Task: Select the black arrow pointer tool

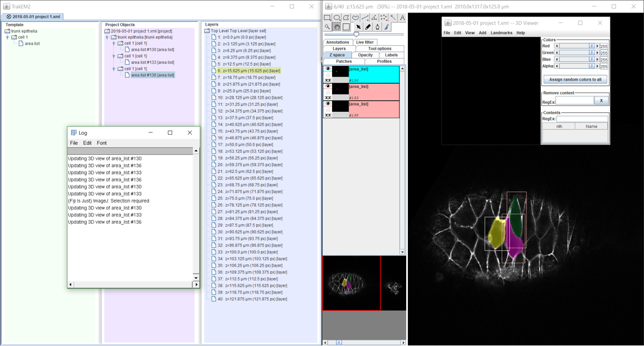Action: (x=358, y=27)
